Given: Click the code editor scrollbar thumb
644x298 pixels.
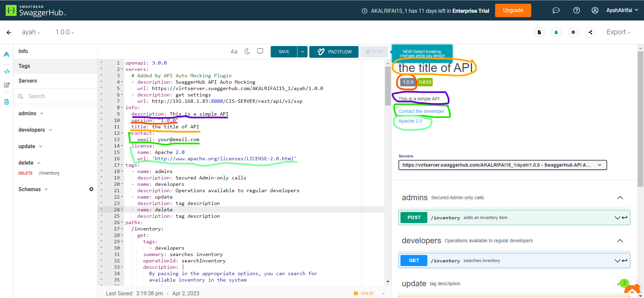Looking at the screenshot, I should click(x=388, y=86).
